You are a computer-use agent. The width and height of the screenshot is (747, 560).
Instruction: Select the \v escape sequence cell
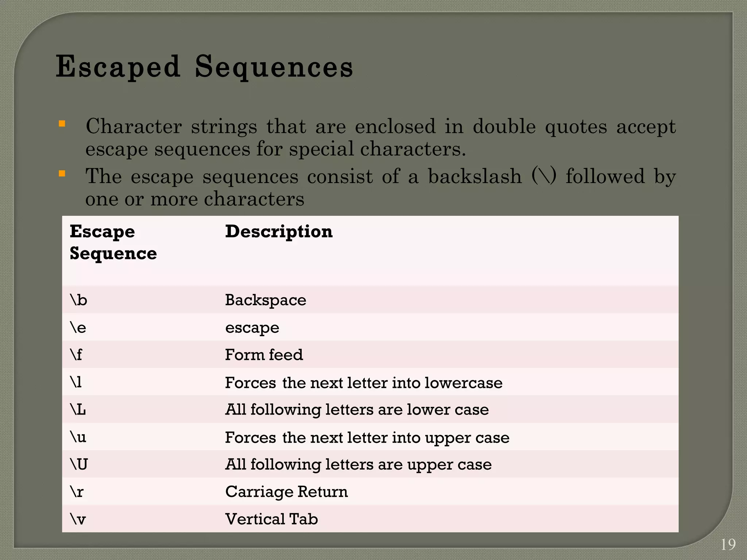point(78,519)
